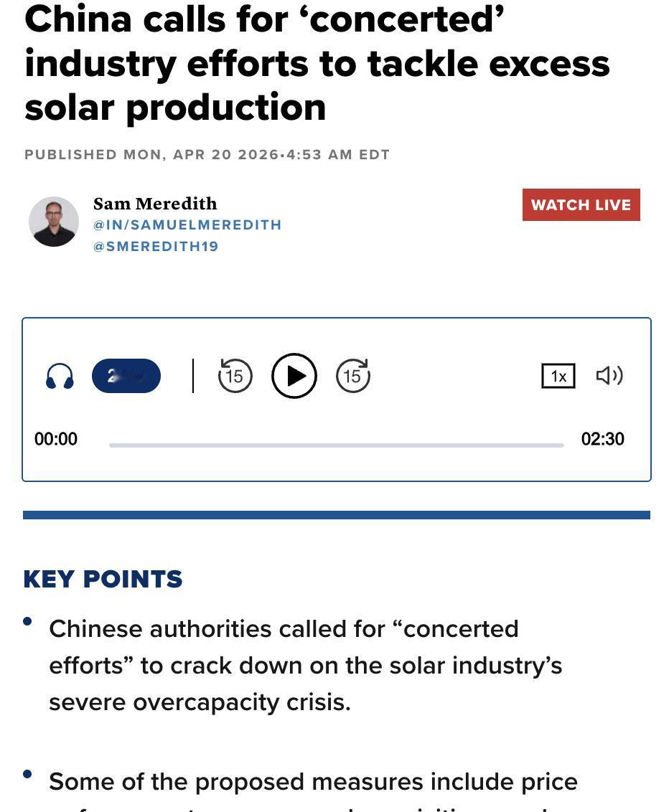This screenshot has height=812, width=669.
Task: Open Sam Meredith's author name link
Action: click(155, 204)
